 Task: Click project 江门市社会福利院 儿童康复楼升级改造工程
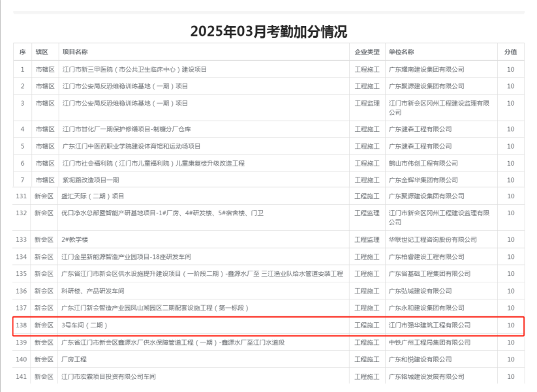click(x=153, y=163)
